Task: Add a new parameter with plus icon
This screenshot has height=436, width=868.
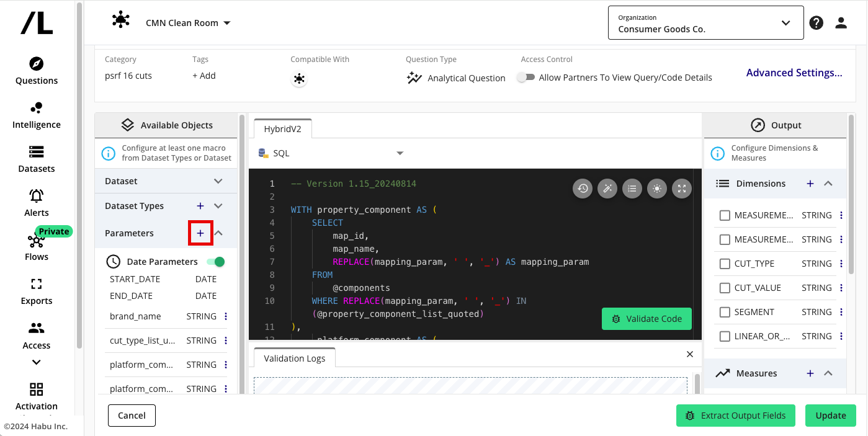Action: click(200, 233)
